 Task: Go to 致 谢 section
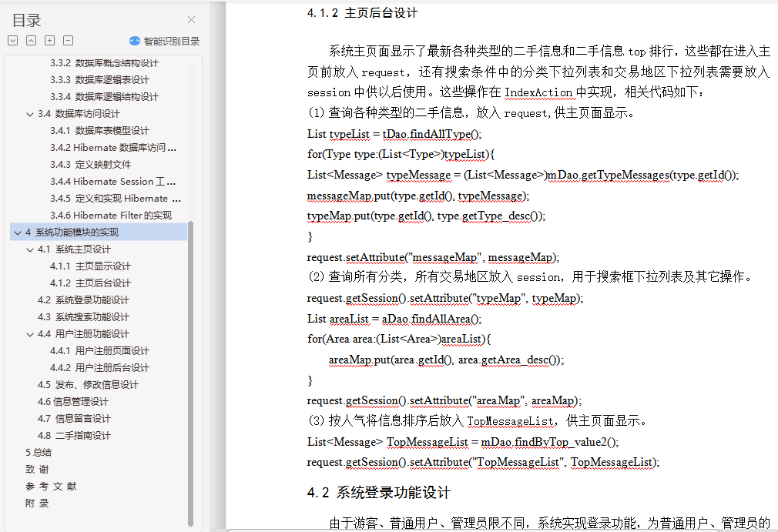(37, 470)
